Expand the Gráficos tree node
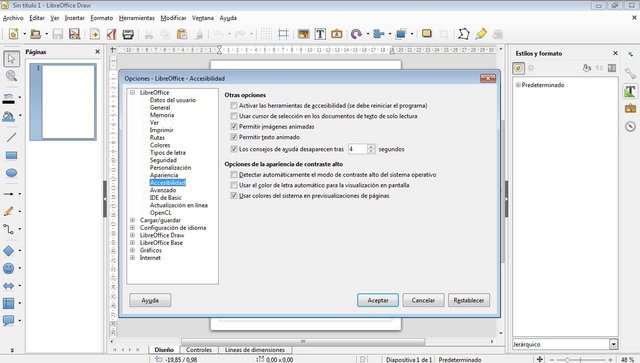The height and width of the screenshot is (363, 640). [x=132, y=250]
